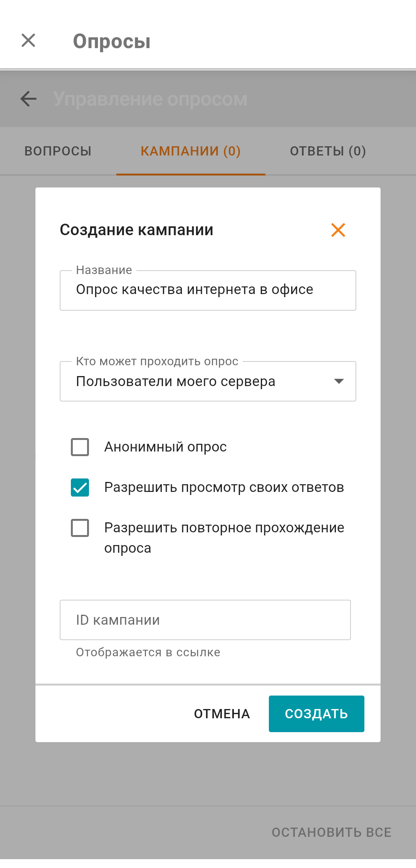Switch to the Вопросы tab
The height and width of the screenshot is (868, 416).
(x=58, y=151)
